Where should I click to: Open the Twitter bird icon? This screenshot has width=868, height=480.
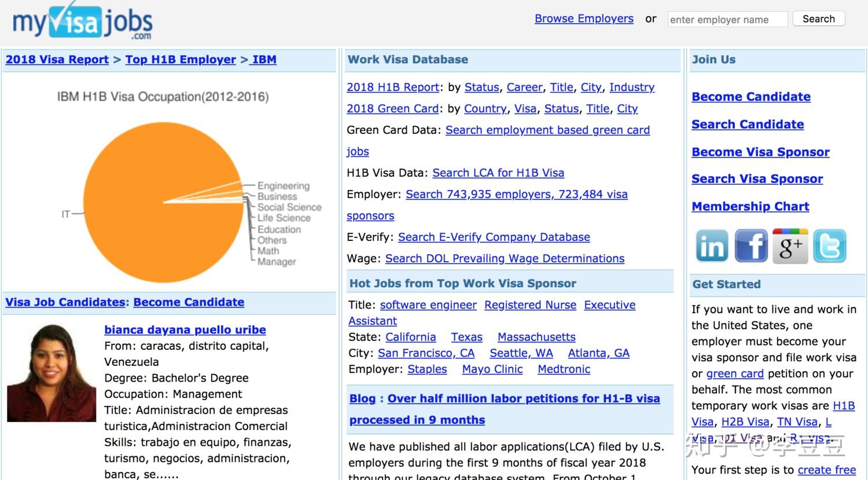coord(829,246)
